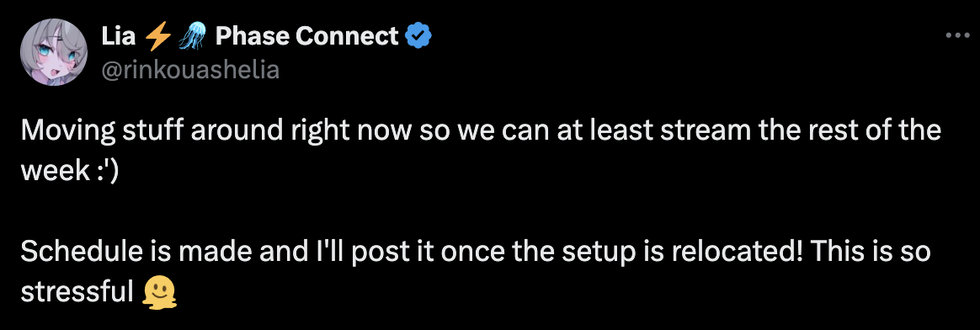Click the lightning bolt emoji in name
This screenshot has width=980, height=330.
point(157,38)
